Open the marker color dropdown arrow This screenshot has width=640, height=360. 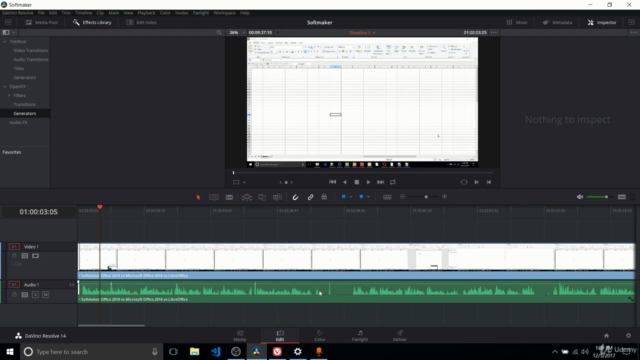(x=369, y=197)
